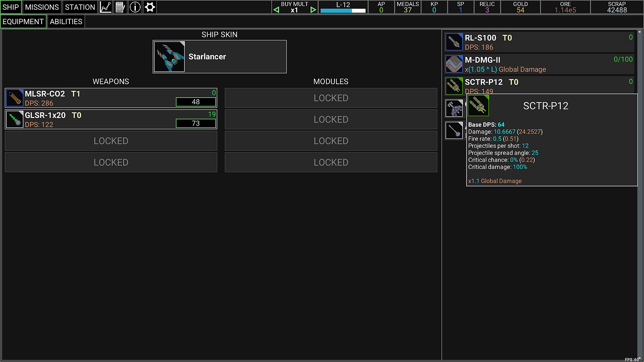644x362 pixels.
Task: Decrease buy multiplier with left arrow
Action: point(276,10)
